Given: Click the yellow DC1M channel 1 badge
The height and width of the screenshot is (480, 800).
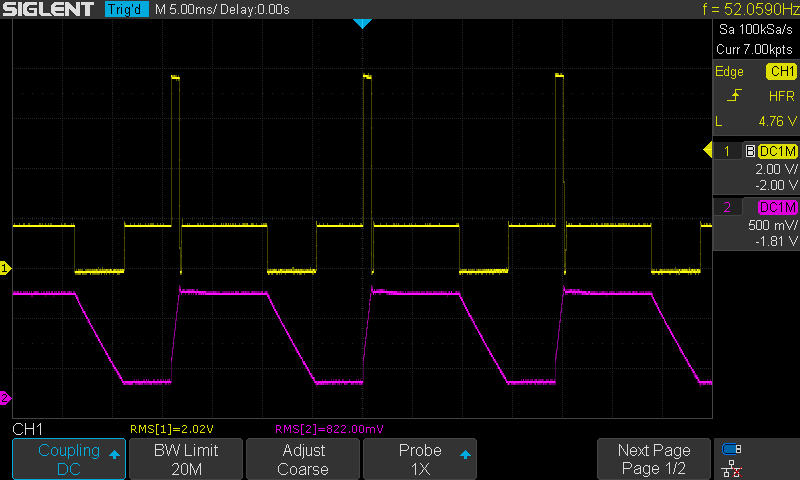Looking at the screenshot, I should pyautogui.click(x=778, y=151).
